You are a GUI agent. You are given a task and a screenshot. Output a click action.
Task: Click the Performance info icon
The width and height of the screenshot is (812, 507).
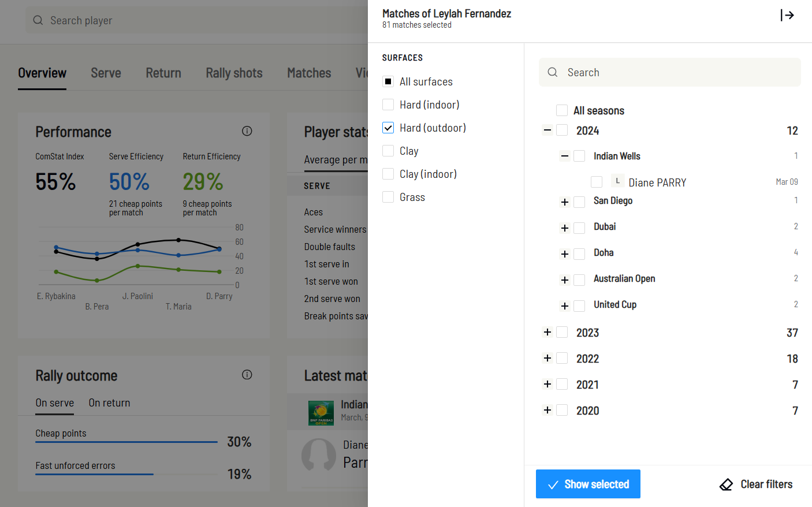point(247,131)
